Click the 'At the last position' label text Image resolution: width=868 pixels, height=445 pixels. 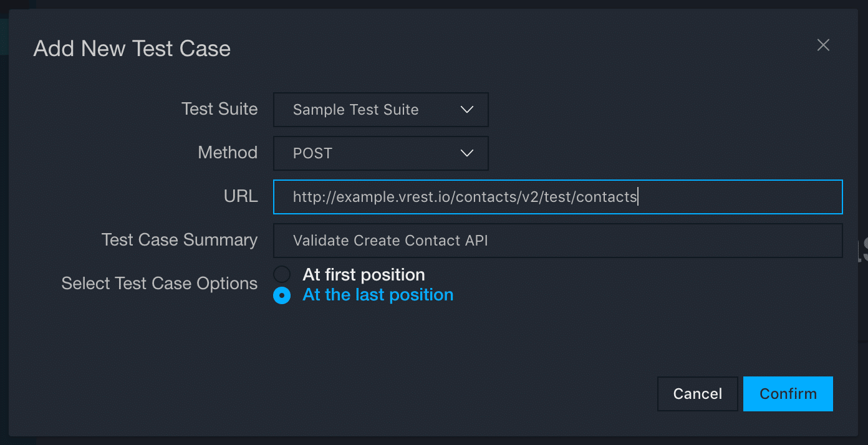[x=378, y=295]
